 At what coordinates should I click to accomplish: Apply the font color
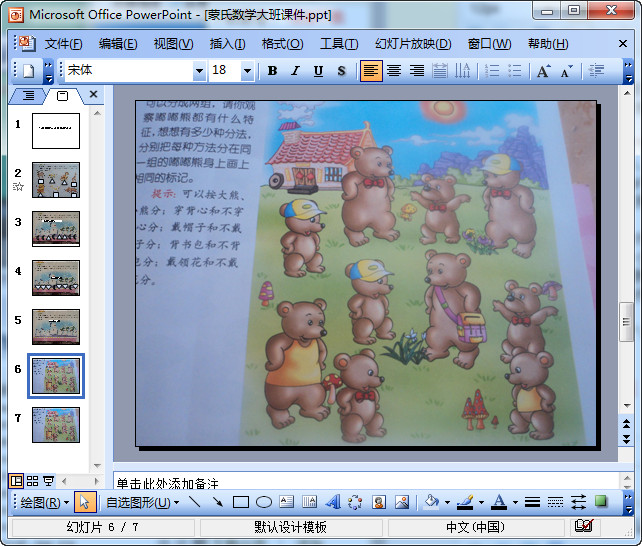coord(499,502)
